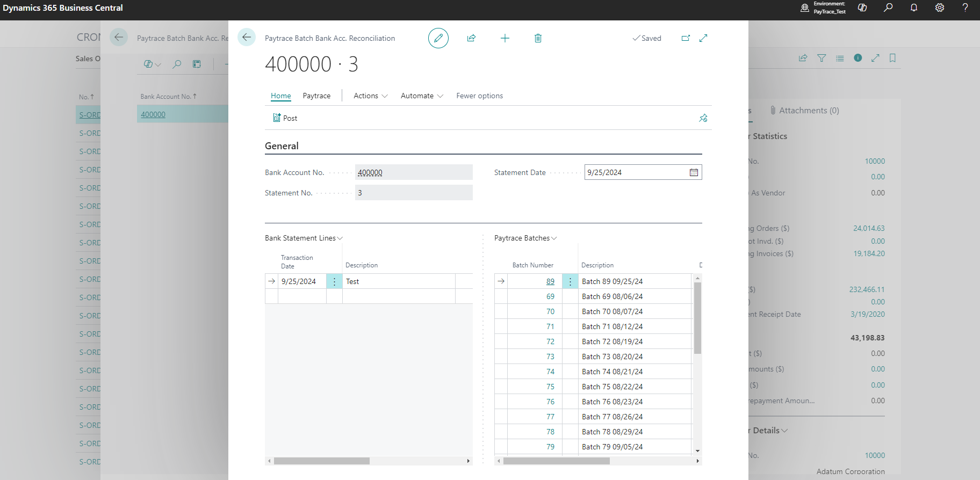Click the Batch Number column header
This screenshot has height=480, width=980.
532,265
